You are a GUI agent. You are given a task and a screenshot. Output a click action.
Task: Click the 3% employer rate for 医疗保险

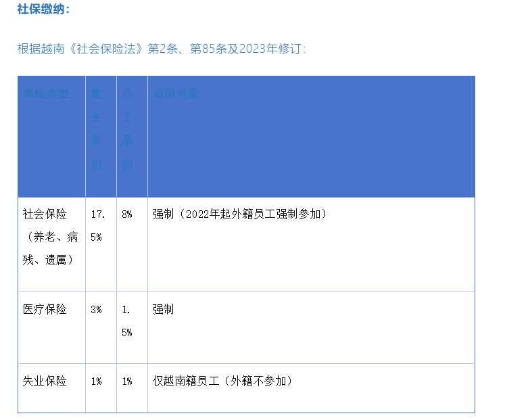(x=96, y=309)
